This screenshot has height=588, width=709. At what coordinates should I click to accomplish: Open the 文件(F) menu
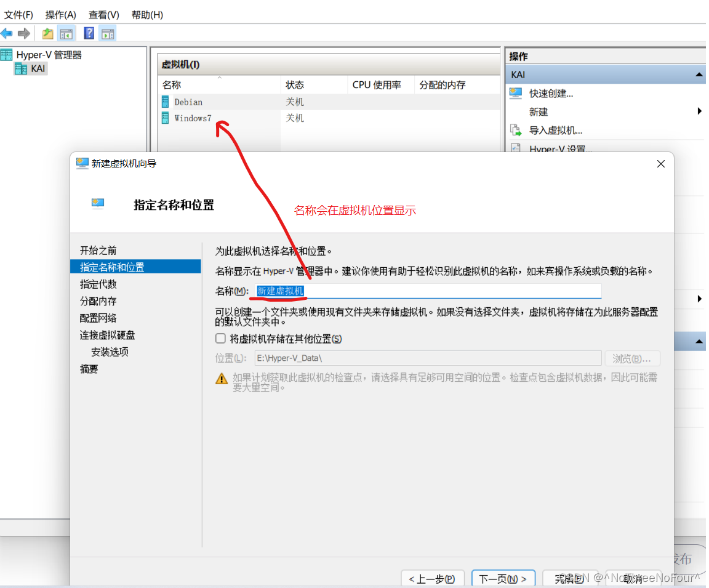[x=18, y=15]
